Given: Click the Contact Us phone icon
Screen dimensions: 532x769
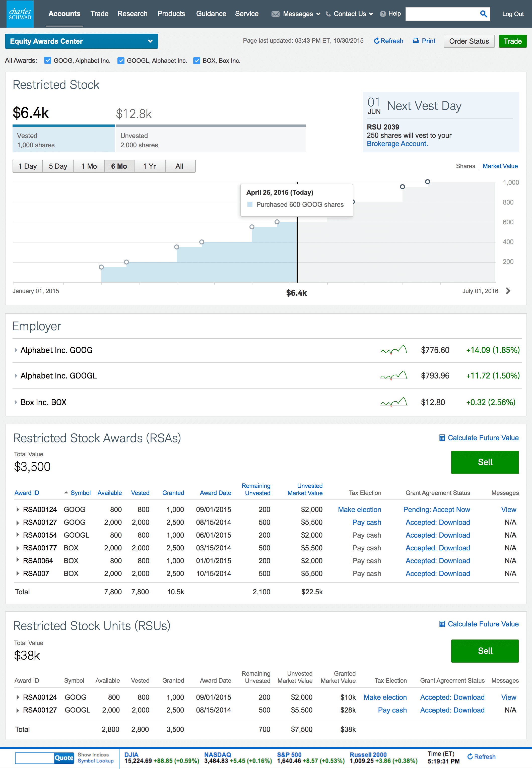Looking at the screenshot, I should [328, 14].
